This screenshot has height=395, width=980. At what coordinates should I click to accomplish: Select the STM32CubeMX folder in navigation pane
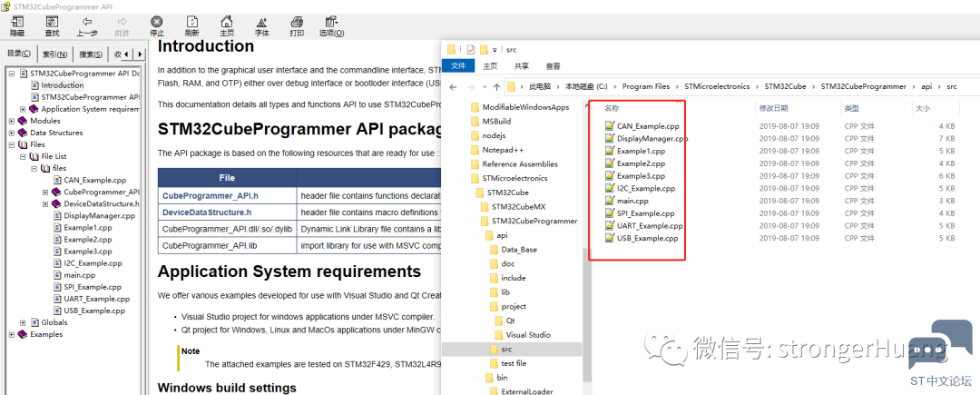[x=511, y=207]
